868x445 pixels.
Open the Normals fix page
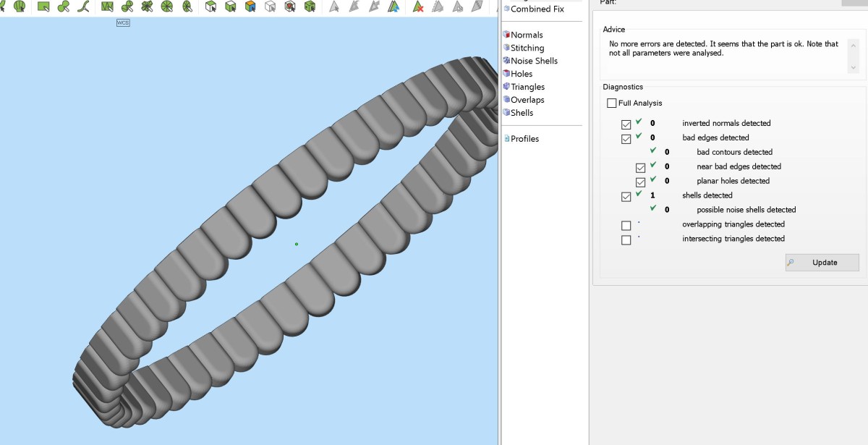click(526, 35)
